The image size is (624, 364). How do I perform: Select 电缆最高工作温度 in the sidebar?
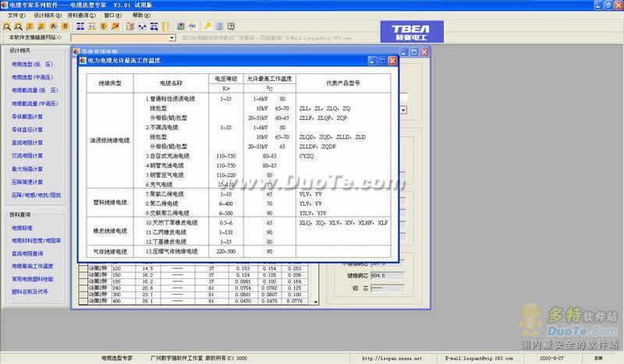click(x=33, y=267)
